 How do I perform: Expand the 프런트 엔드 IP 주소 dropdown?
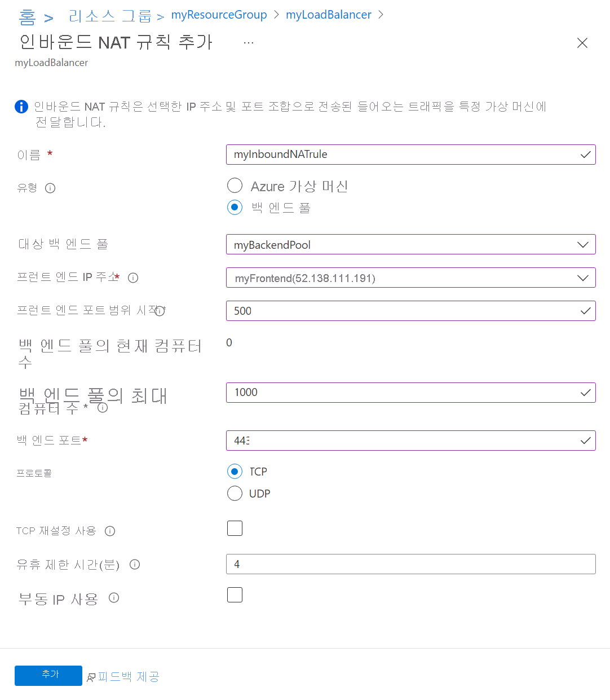pyautogui.click(x=583, y=278)
